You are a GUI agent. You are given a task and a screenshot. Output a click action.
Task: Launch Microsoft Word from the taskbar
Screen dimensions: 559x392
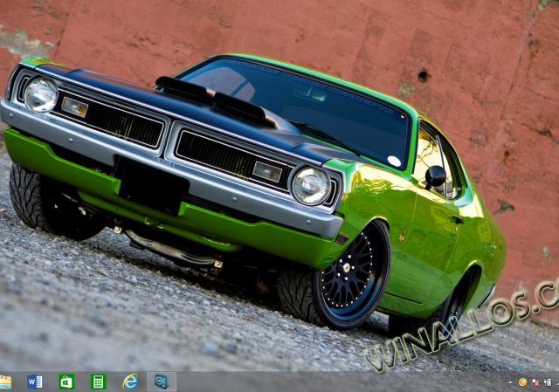click(x=35, y=382)
